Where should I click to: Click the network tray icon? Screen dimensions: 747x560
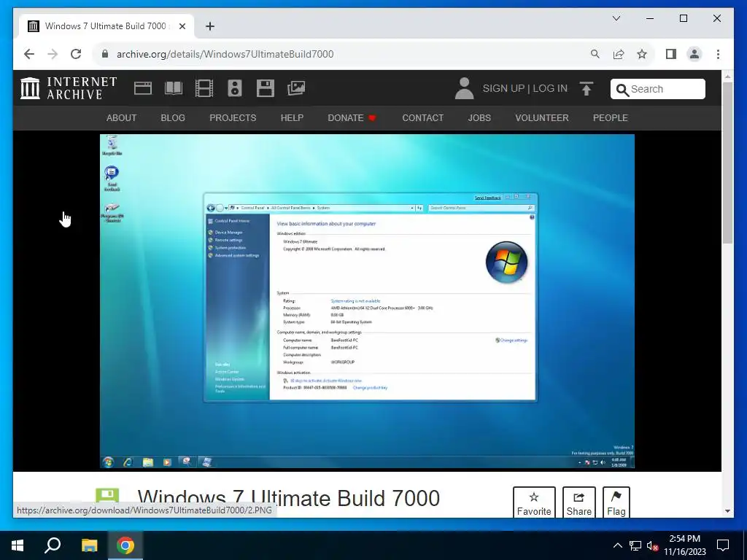point(635,545)
